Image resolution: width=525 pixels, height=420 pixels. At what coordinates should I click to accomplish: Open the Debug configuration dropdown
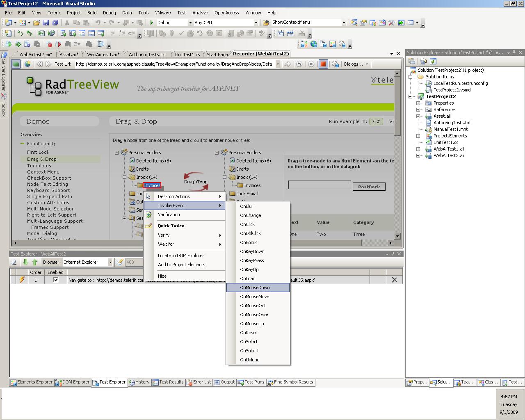tap(190, 23)
